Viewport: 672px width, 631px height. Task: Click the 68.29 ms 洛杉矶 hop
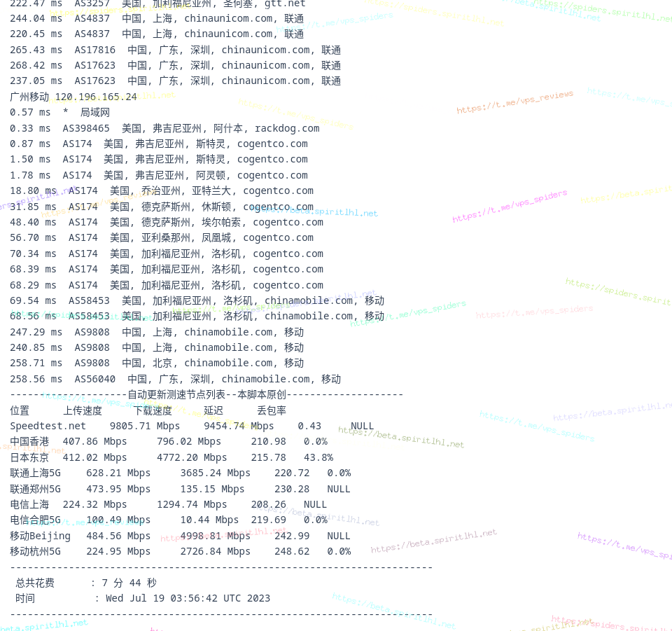[167, 286]
